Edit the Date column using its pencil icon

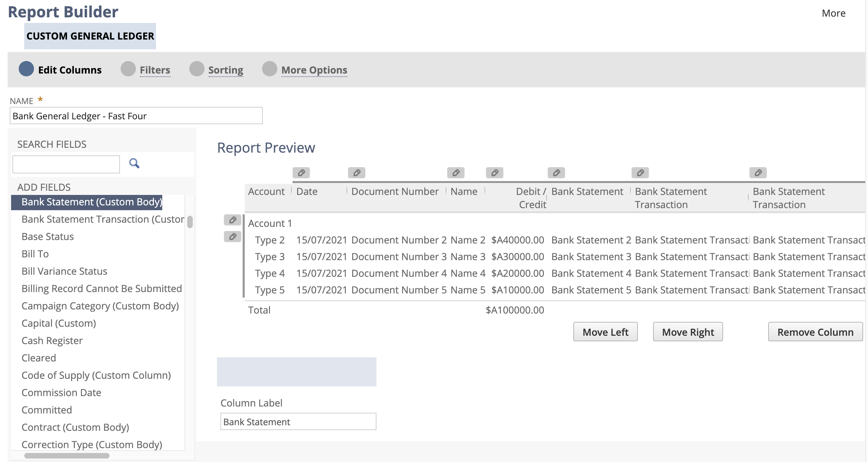pos(301,172)
